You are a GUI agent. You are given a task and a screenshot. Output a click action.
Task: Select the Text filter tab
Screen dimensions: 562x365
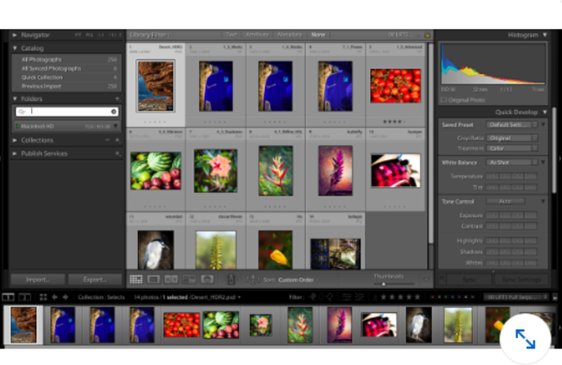232,35
